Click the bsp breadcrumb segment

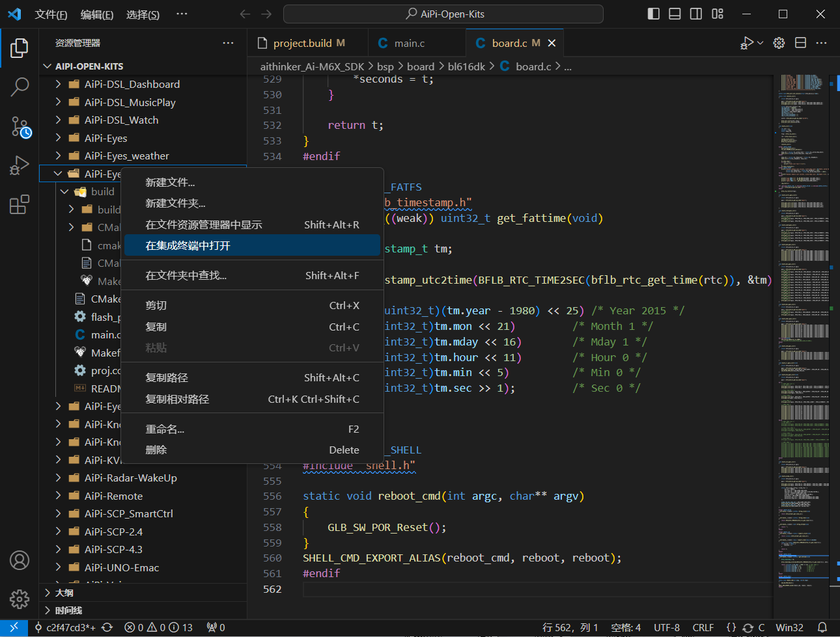[385, 66]
